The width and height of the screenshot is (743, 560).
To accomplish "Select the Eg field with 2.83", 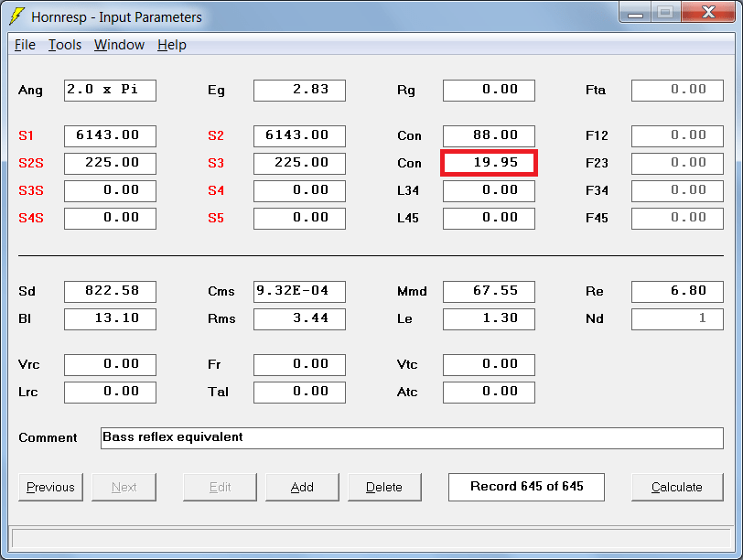I will (299, 91).
